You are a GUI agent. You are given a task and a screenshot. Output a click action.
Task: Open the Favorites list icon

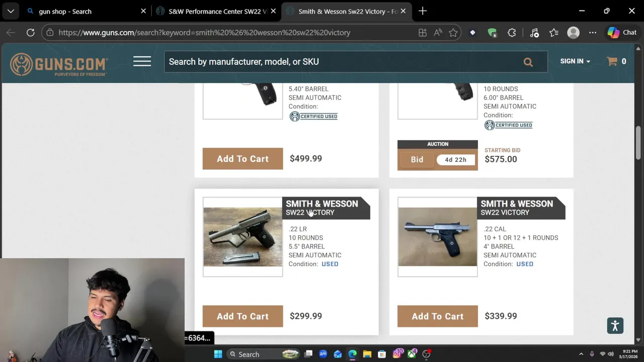[x=554, y=33]
